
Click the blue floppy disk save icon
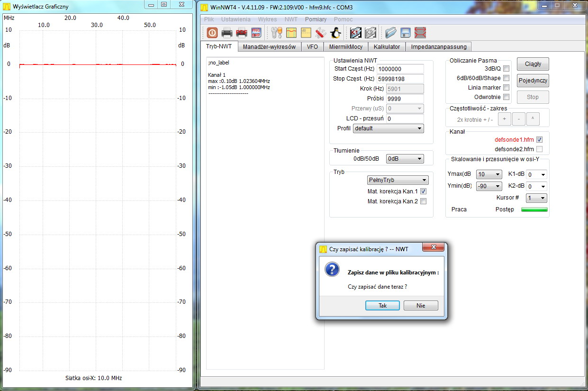click(x=406, y=33)
